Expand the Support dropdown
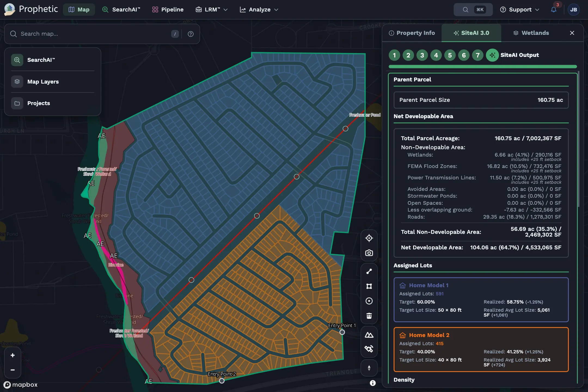Screen dimensions: 588x392 pos(520,10)
